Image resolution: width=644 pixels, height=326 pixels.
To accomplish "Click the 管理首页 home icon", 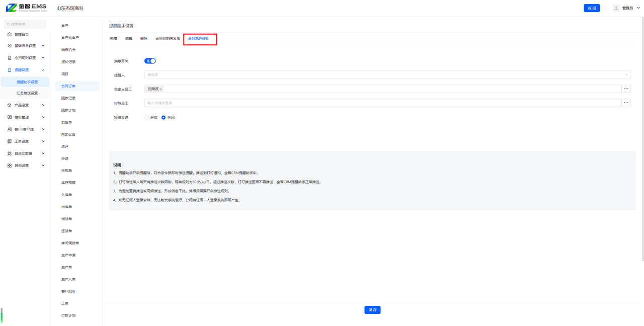I will pos(10,35).
